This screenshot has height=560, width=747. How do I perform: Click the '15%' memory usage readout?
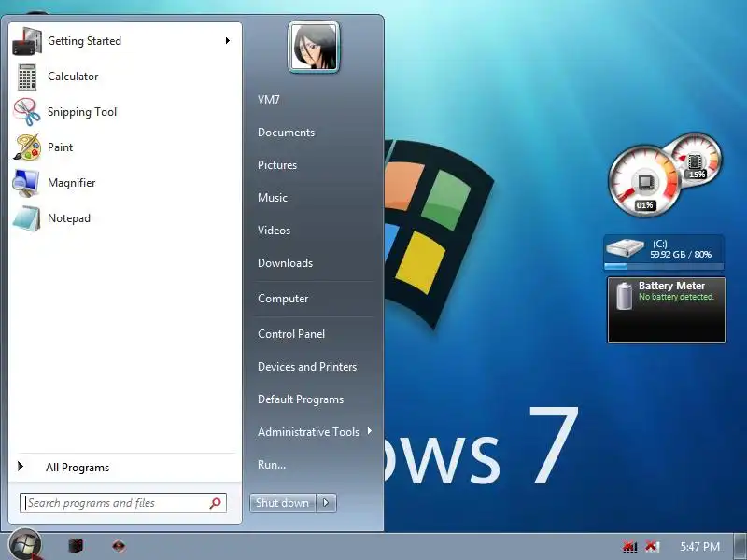pyautogui.click(x=697, y=175)
